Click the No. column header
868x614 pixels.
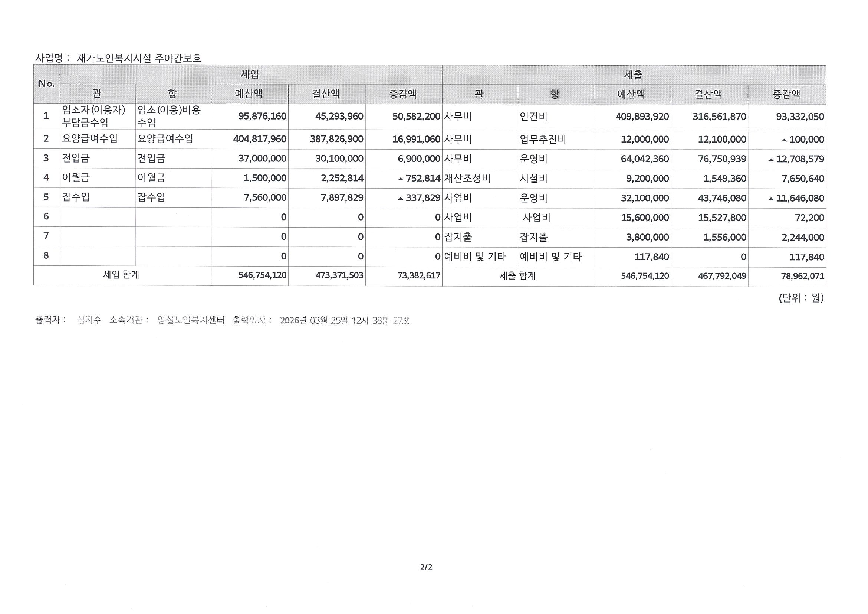click(47, 84)
